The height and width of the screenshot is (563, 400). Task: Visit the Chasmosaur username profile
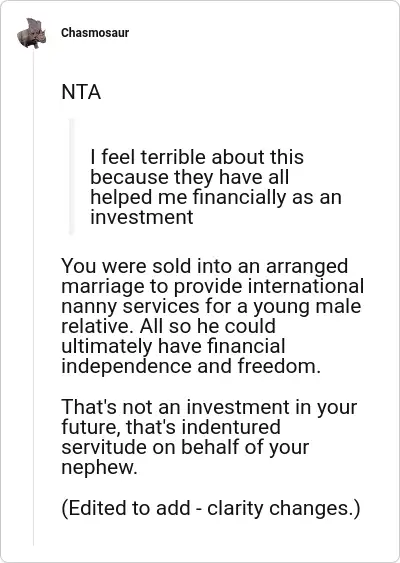point(95,33)
